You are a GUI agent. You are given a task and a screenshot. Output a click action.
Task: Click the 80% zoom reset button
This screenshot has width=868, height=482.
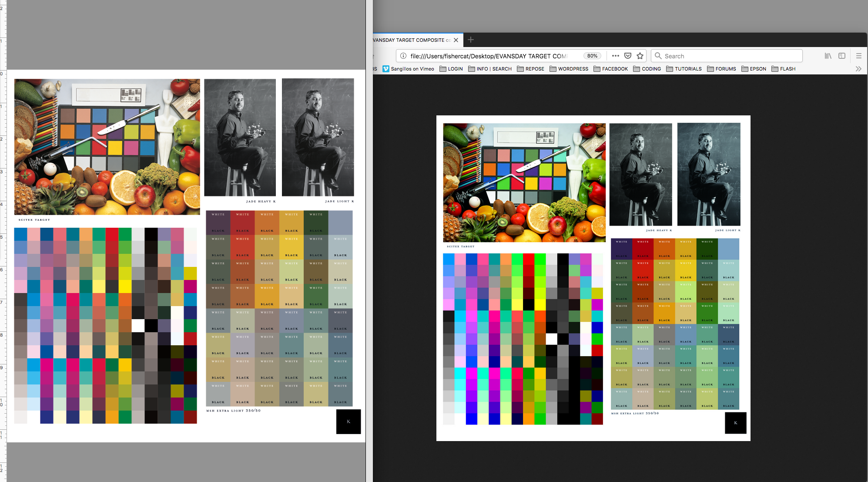(x=592, y=56)
